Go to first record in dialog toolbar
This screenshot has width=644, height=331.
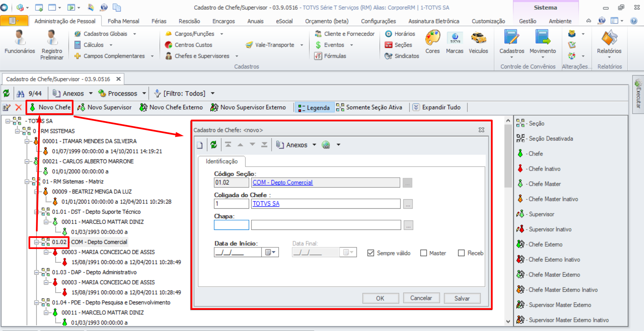pos(228,144)
